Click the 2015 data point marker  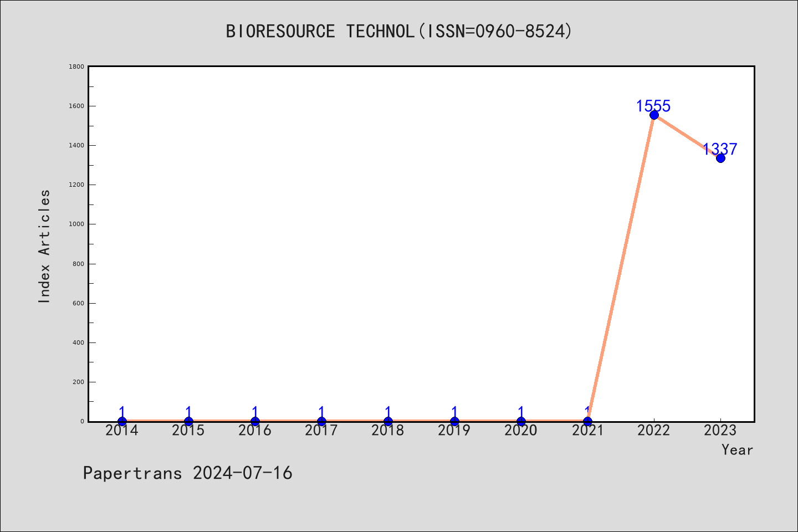click(188, 422)
